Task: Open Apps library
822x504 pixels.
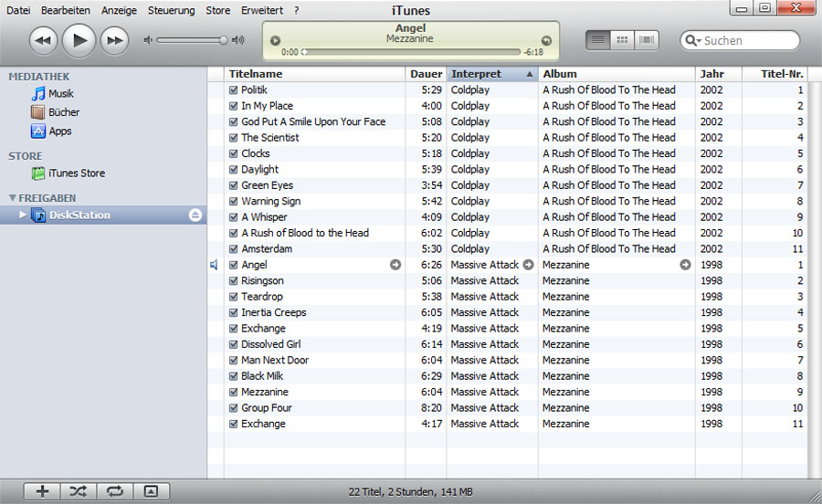Action: 51,131
